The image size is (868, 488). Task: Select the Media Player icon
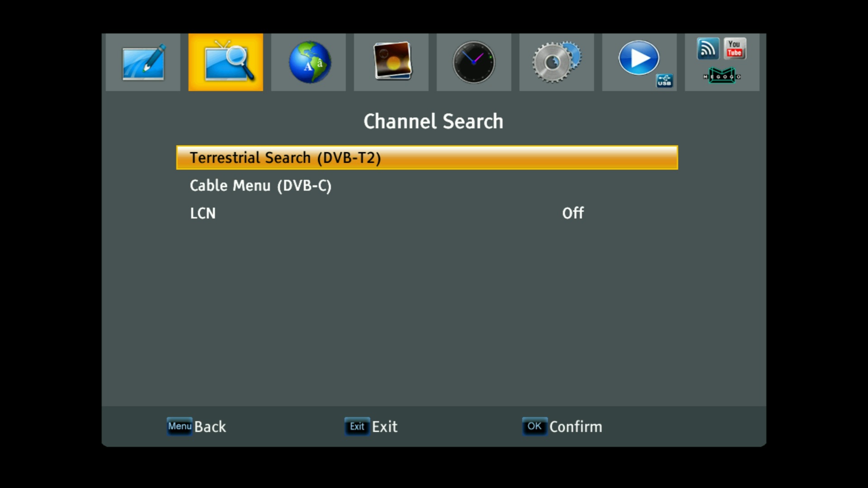coord(640,62)
